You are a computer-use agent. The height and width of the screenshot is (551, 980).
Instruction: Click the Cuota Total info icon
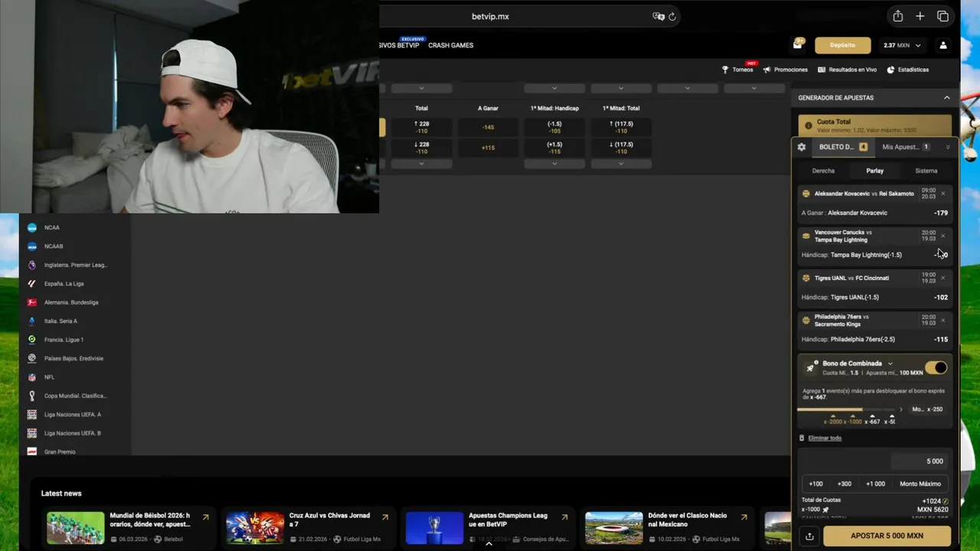[x=808, y=126]
